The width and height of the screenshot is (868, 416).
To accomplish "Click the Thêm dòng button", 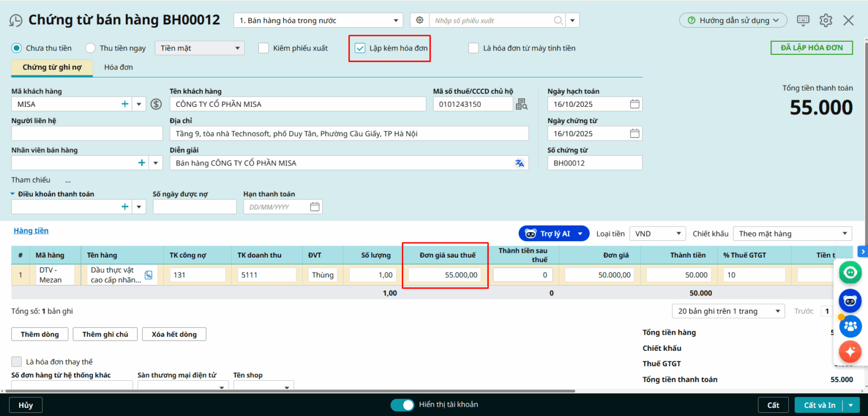I will coord(40,334).
